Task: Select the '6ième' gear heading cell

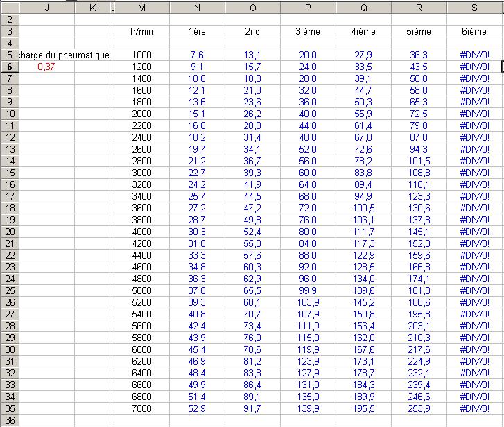Action: coord(474,31)
